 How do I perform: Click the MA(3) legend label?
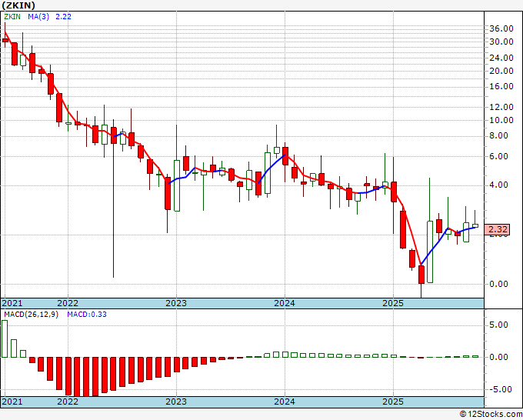click(38, 17)
